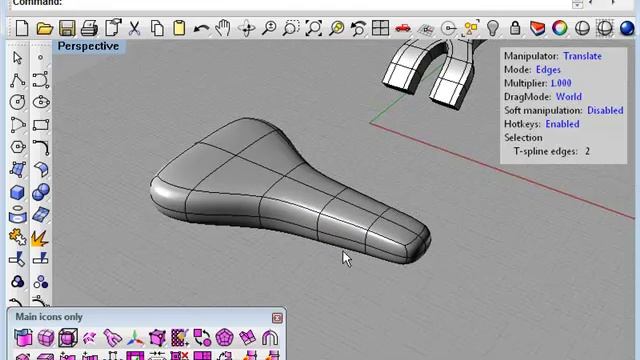Click the T-Splines sphere-in-box smooth toggle
This screenshot has width=640, height=360.
(x=68, y=338)
